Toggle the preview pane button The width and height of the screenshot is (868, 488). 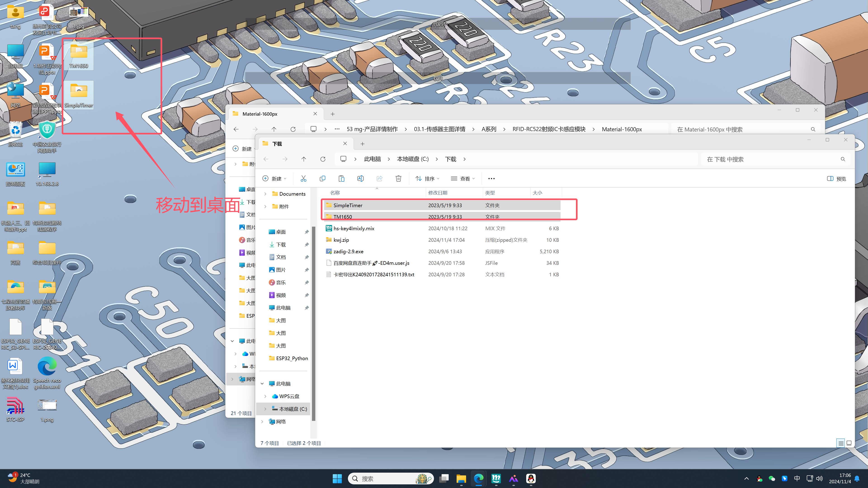(x=836, y=178)
